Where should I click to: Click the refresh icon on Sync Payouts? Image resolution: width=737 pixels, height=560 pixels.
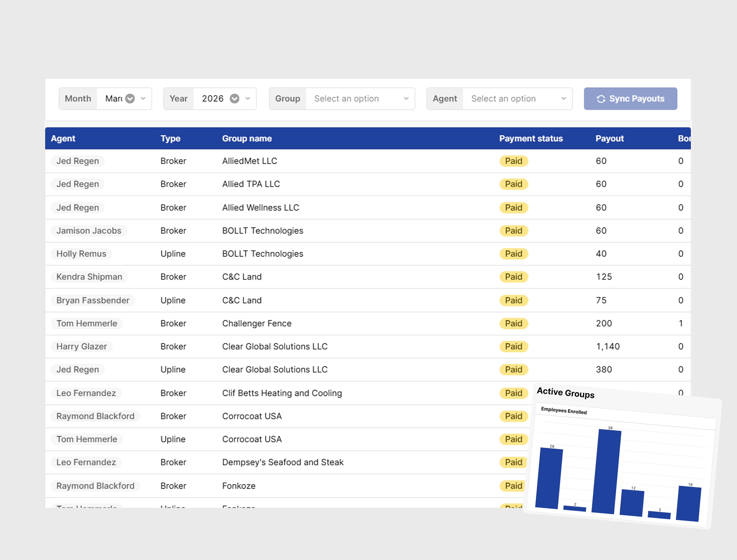pos(601,99)
